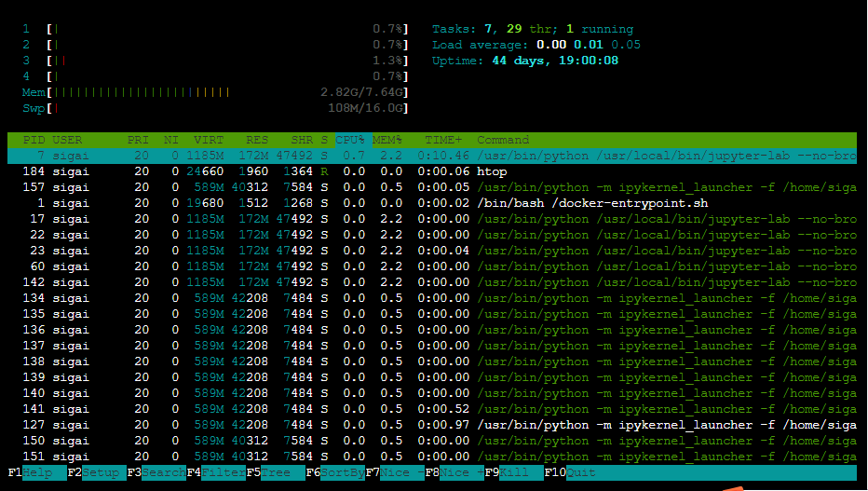This screenshot has width=868, height=491.
Task: Switch to F5 Tree view
Action: coord(276,472)
